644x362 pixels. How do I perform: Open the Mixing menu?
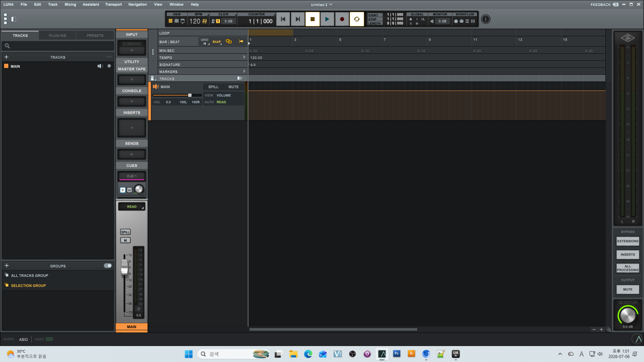70,5
